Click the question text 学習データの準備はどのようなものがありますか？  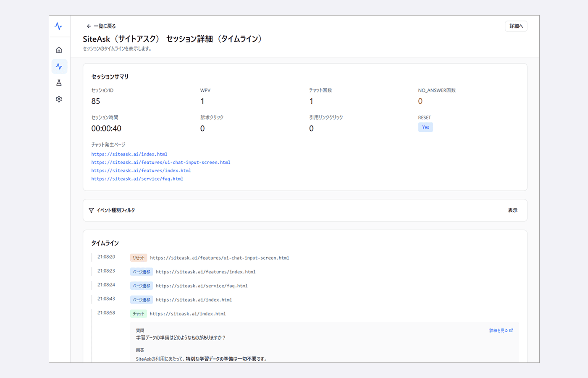pos(181,338)
